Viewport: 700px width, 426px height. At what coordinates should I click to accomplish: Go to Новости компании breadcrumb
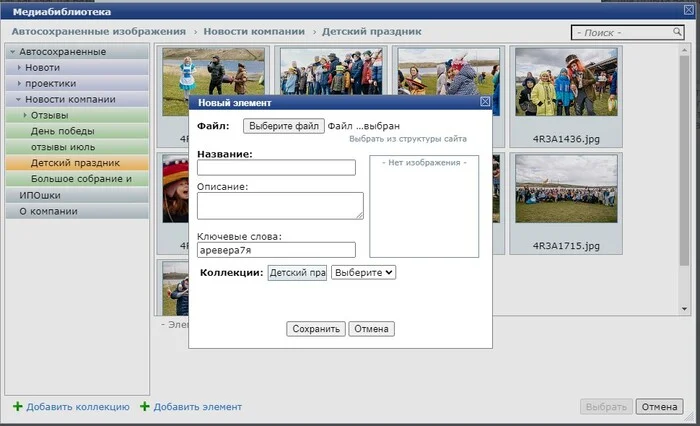click(254, 32)
